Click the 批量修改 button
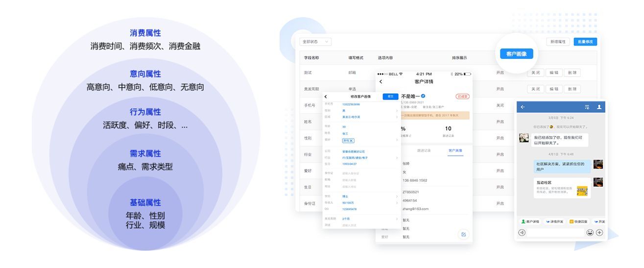The width and height of the screenshot is (644, 268). pyautogui.click(x=585, y=42)
